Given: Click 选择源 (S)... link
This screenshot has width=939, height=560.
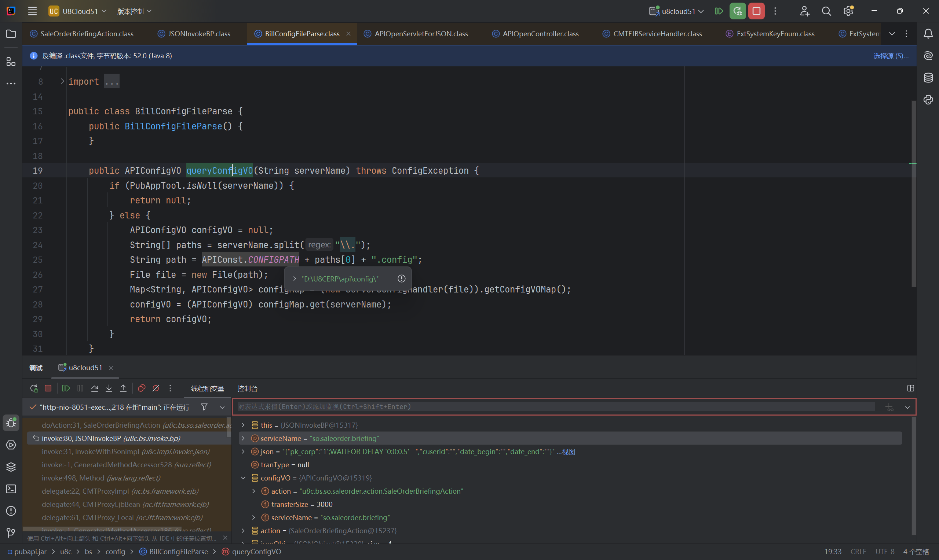Looking at the screenshot, I should point(891,56).
